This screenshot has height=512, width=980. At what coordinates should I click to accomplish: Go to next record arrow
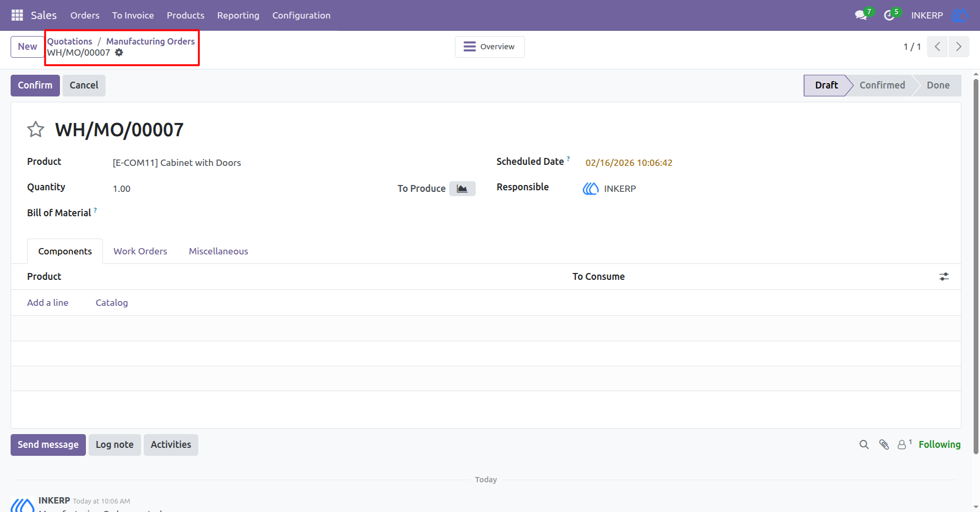pos(959,47)
